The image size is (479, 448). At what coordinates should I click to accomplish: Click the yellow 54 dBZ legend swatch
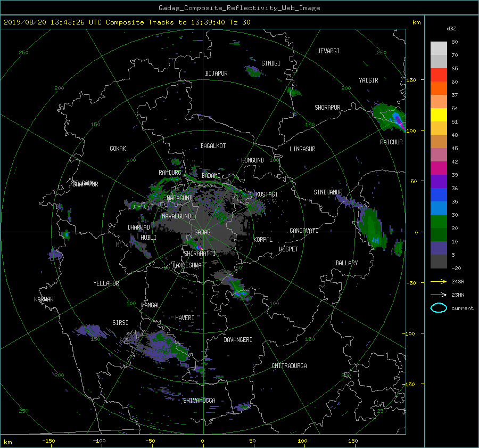click(x=439, y=115)
